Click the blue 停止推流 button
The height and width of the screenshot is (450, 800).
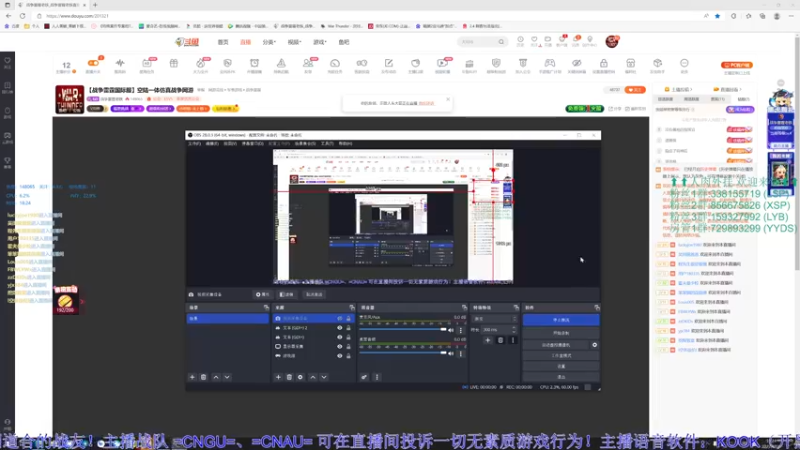coord(561,320)
